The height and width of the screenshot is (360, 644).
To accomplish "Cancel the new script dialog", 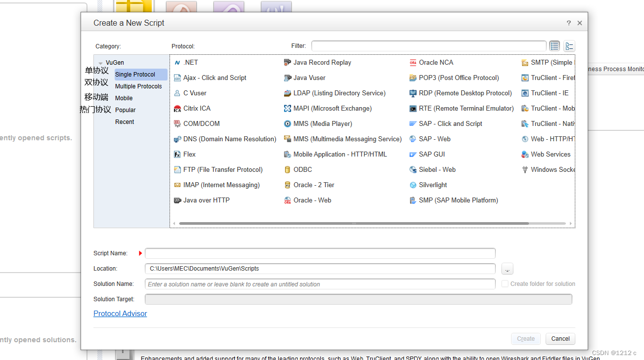I will pyautogui.click(x=560, y=339).
